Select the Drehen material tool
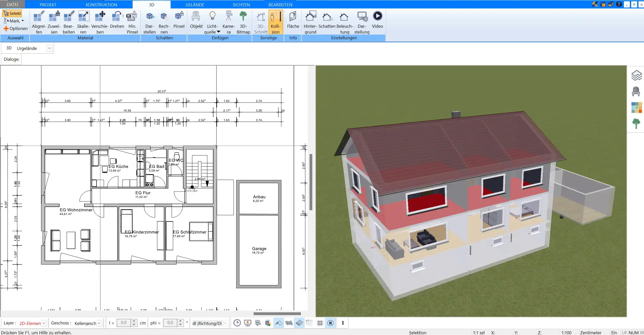 pyautogui.click(x=117, y=20)
